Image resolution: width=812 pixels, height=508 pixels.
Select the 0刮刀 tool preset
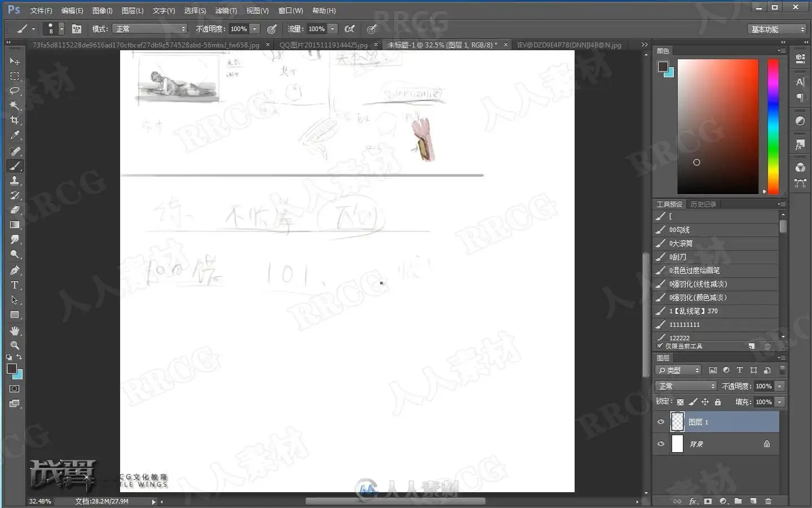click(716, 257)
